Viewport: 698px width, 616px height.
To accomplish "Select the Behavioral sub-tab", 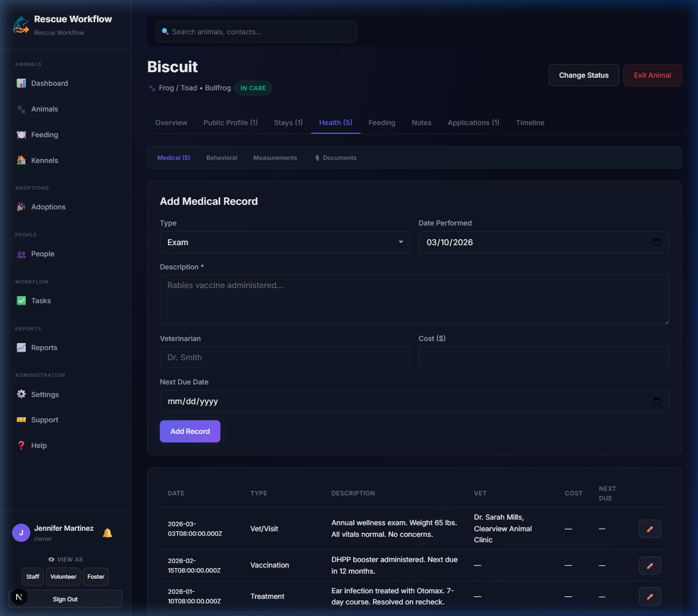I will (221, 158).
